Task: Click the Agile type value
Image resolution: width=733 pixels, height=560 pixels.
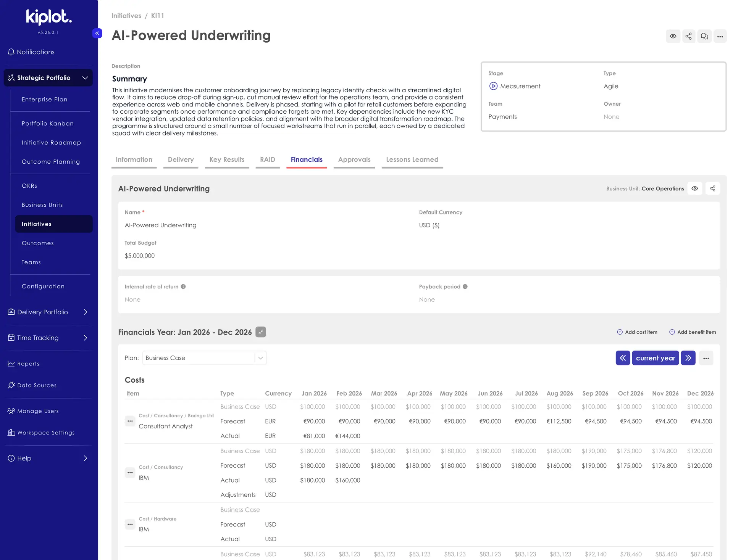Action: coord(611,86)
